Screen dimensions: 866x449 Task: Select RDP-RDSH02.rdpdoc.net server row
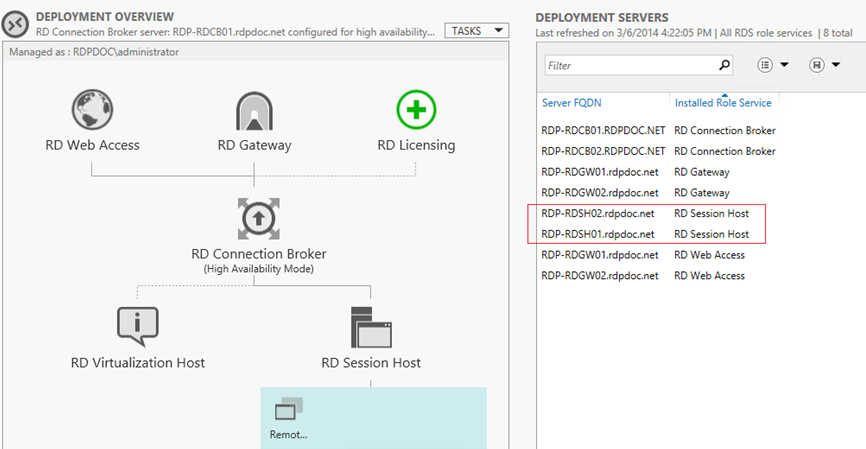pos(645,214)
